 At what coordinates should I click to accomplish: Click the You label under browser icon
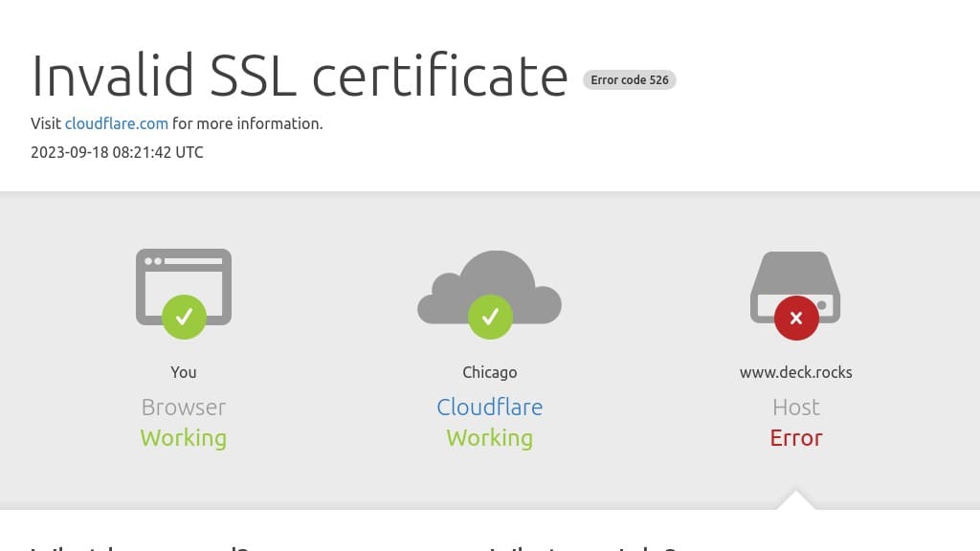184,372
